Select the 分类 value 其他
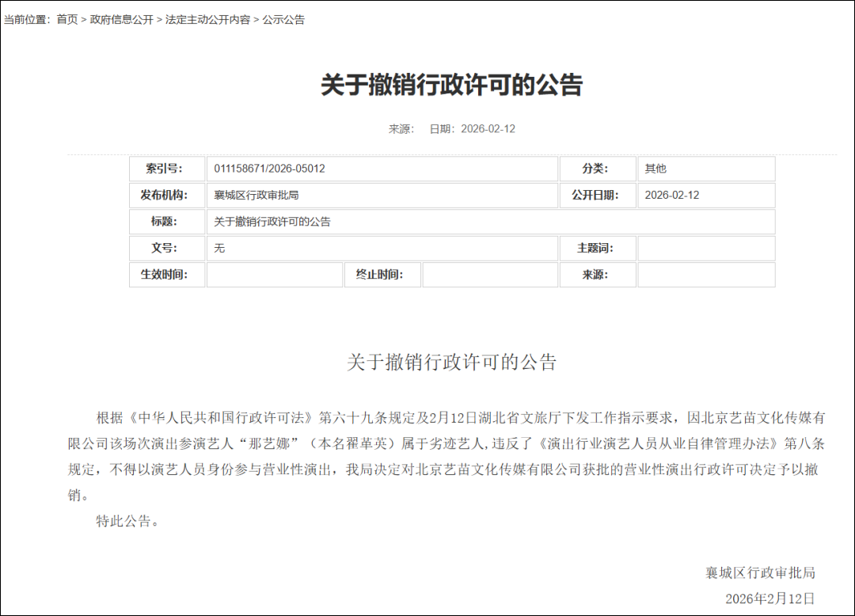Screen dimensions: 855x616 point(655,169)
